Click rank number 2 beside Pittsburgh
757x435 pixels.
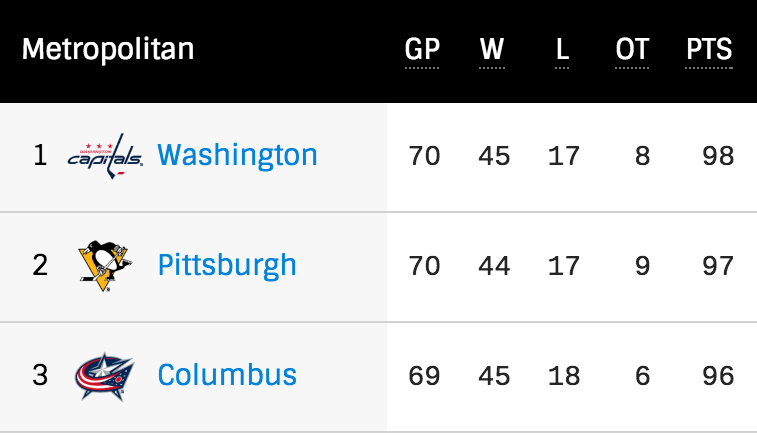tap(40, 266)
